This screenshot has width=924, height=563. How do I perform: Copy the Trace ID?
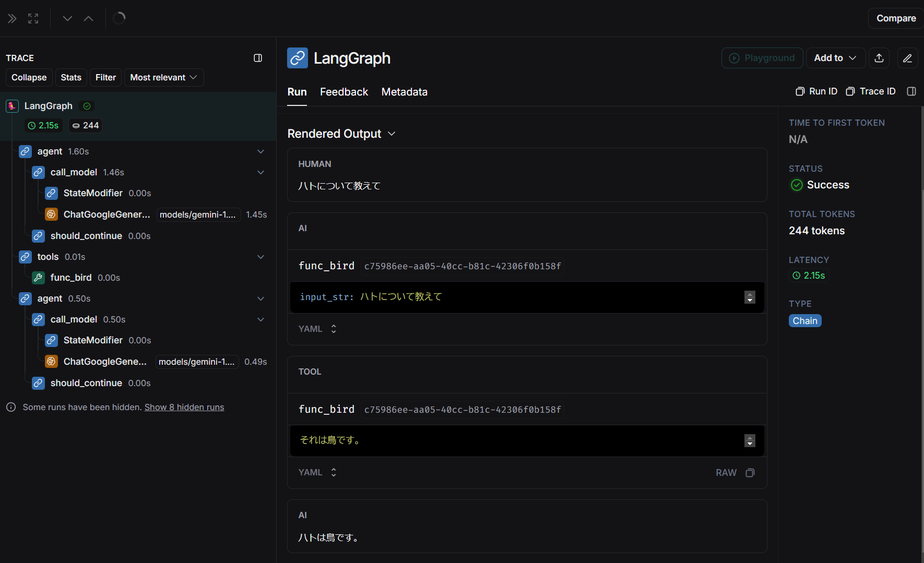tap(871, 91)
